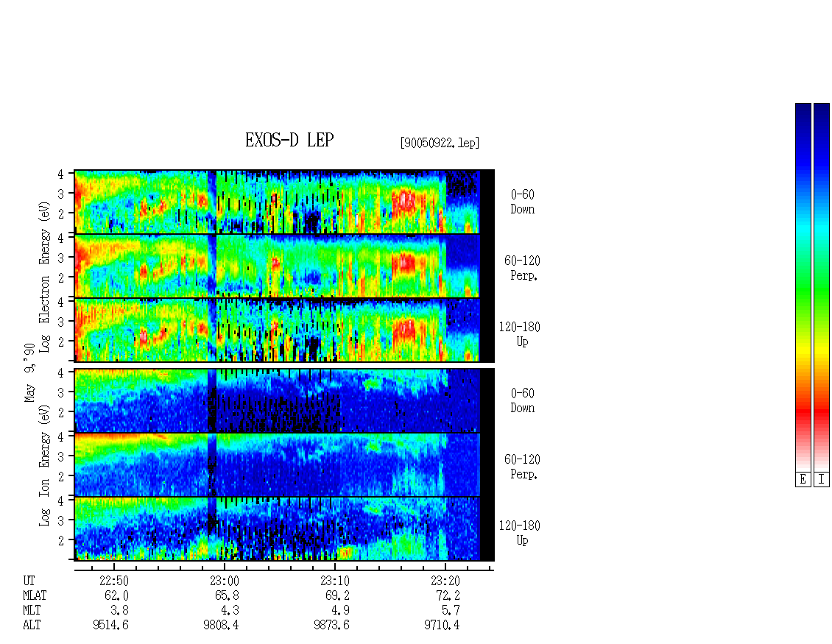Select the [90050922.lep] file name label

click(440, 143)
